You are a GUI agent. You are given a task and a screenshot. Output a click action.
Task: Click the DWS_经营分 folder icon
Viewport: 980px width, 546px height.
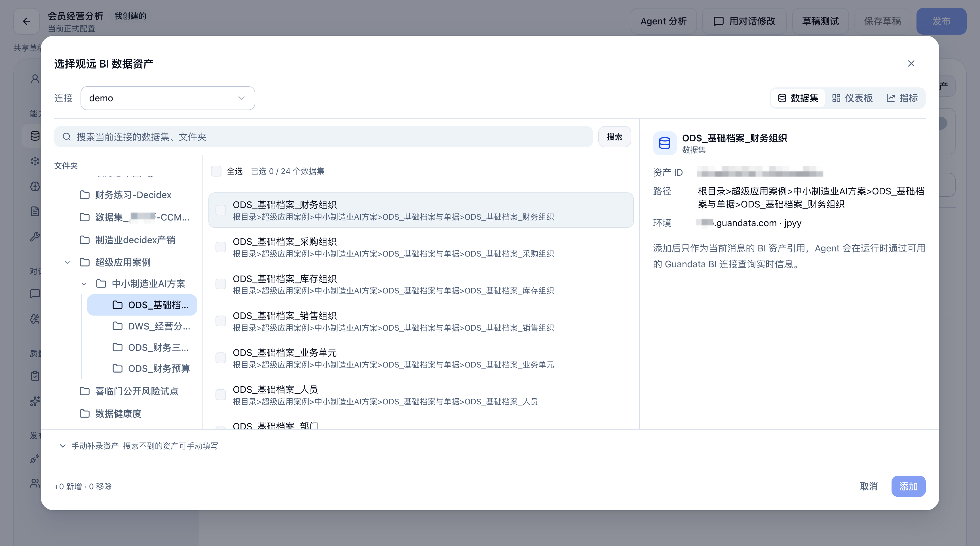[x=118, y=326]
